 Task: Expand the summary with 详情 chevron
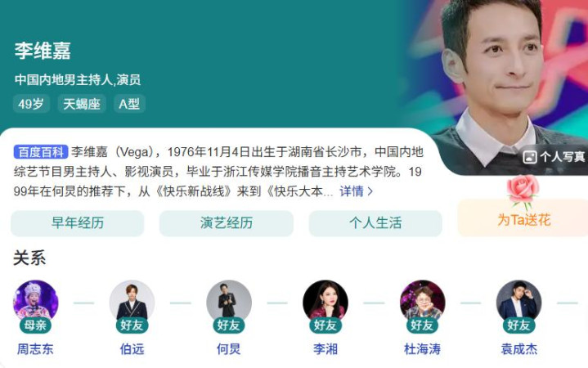tap(357, 191)
